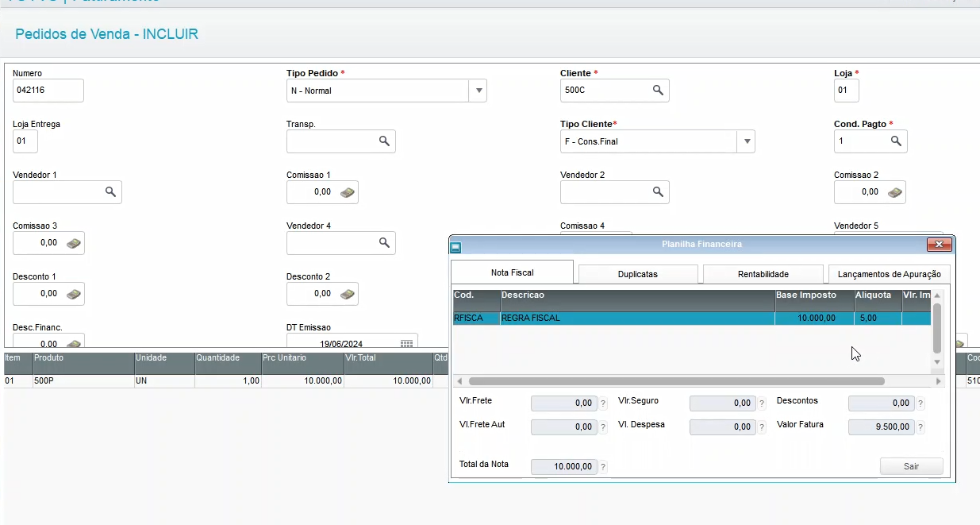This screenshot has height=525, width=980.
Task: Click tax grid vertical scrollbar thumb
Action: (x=937, y=328)
